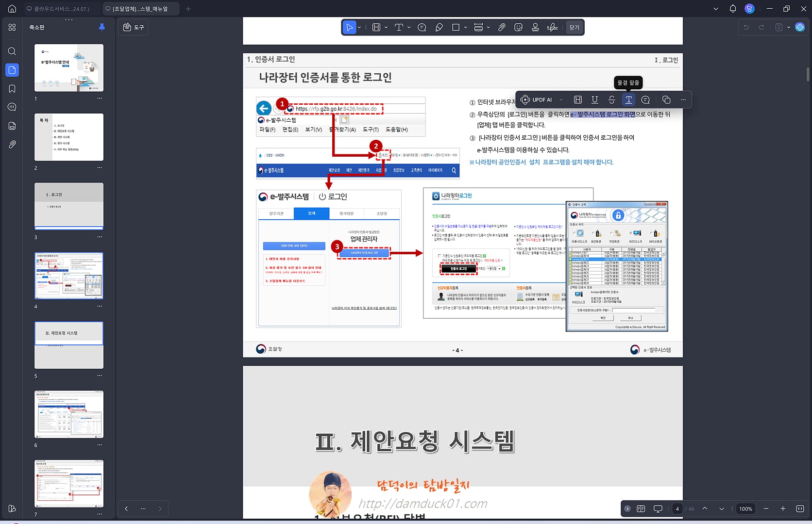Apply strikethrough from the floating annotation toolbar
Viewport: 812px width, 524px height.
coord(611,99)
